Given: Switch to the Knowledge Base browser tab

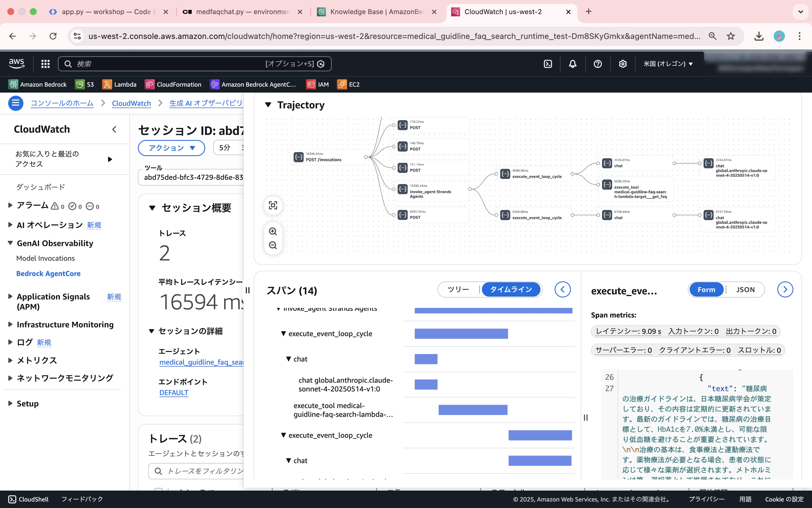Looking at the screenshot, I should 377,12.
